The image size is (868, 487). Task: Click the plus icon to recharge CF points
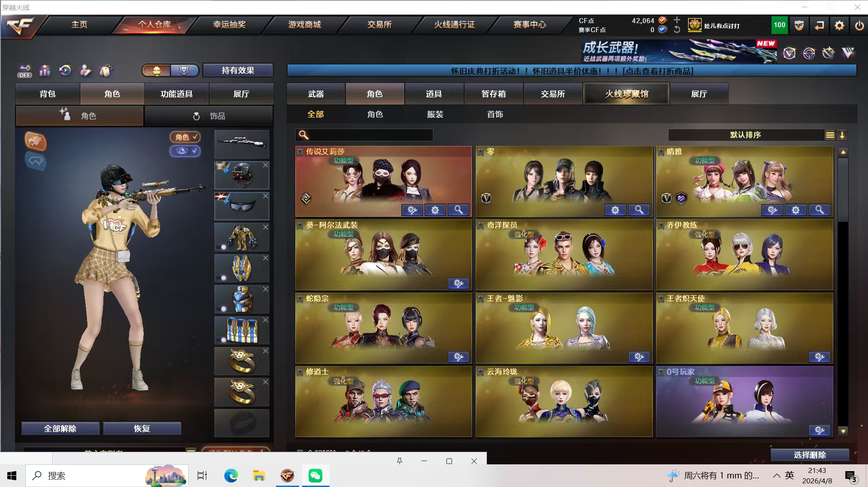pyautogui.click(x=677, y=20)
